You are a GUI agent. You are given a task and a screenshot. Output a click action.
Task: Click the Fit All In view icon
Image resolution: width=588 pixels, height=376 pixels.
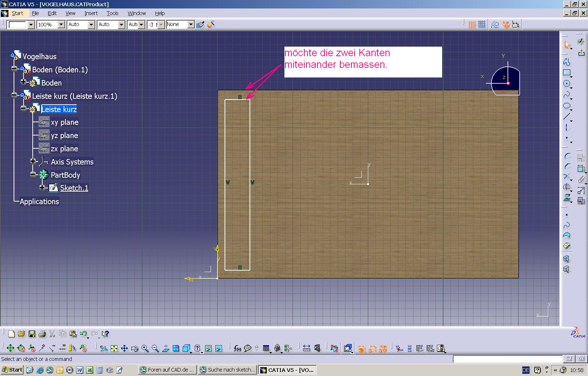click(x=114, y=348)
